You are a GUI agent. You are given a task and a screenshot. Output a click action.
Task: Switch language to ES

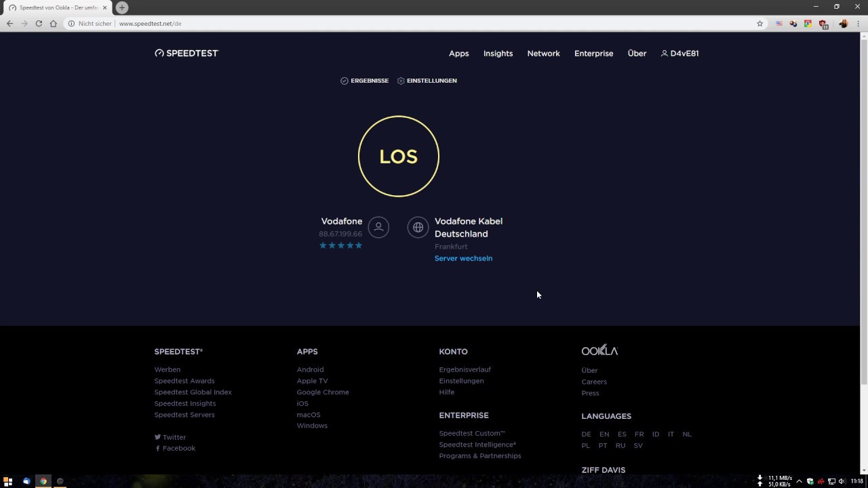(x=622, y=434)
